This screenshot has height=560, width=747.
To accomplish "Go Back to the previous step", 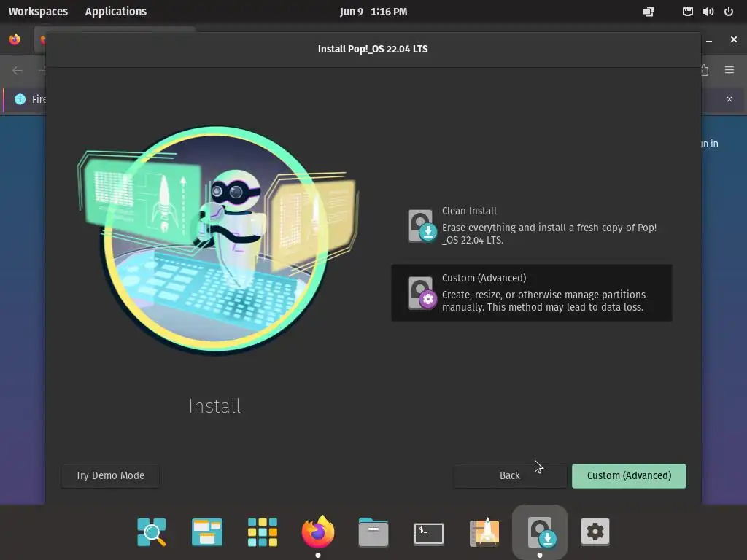I will (510, 475).
